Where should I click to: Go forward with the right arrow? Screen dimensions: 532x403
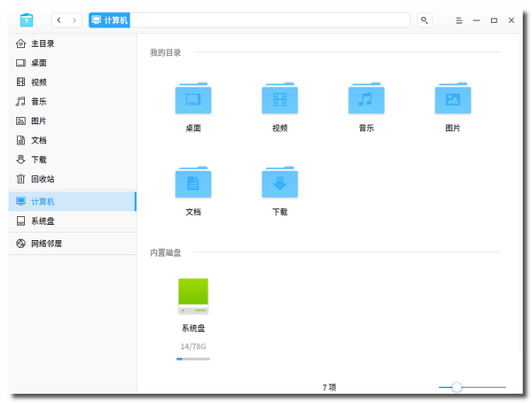pos(74,20)
